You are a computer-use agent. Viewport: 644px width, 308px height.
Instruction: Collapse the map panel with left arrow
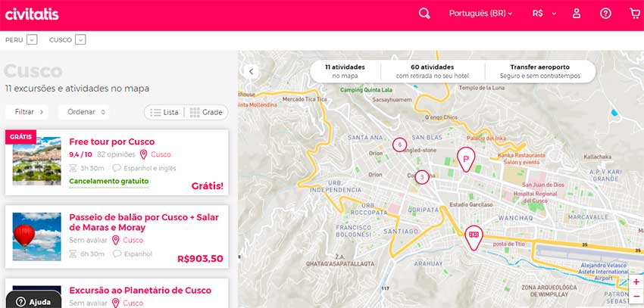pos(251,72)
